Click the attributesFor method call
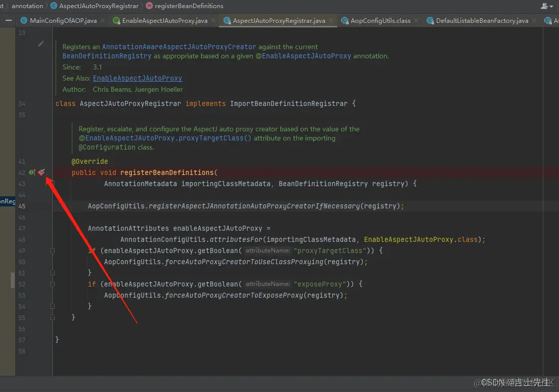559x392 pixels. tap(236, 240)
